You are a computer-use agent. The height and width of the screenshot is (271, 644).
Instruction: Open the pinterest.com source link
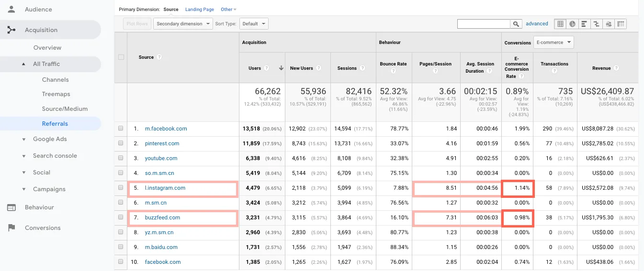(162, 143)
